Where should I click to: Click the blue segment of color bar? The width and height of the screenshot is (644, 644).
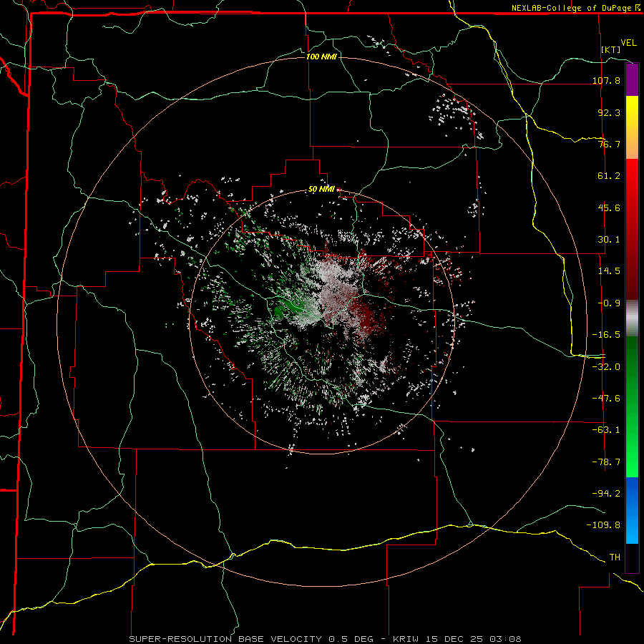click(x=632, y=510)
